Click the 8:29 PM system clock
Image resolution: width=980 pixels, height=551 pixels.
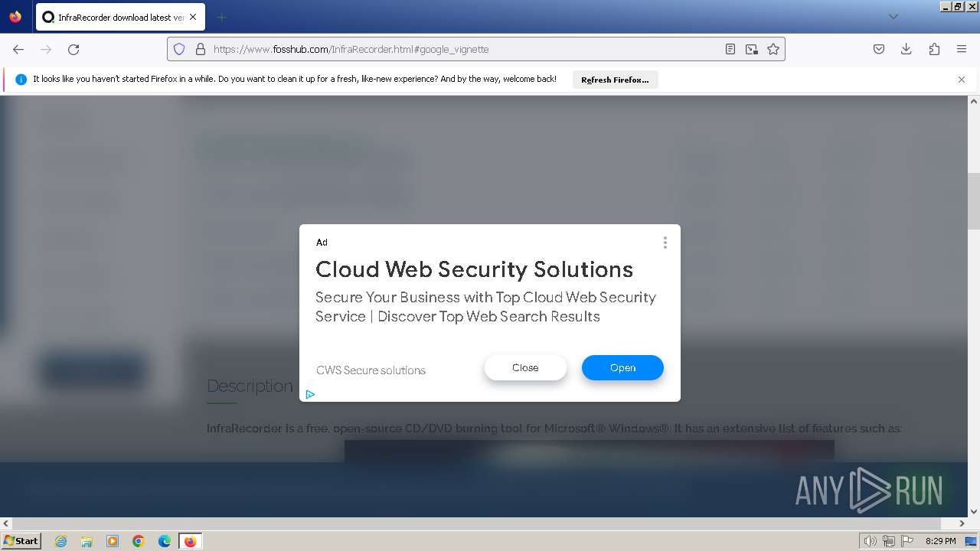point(941,541)
